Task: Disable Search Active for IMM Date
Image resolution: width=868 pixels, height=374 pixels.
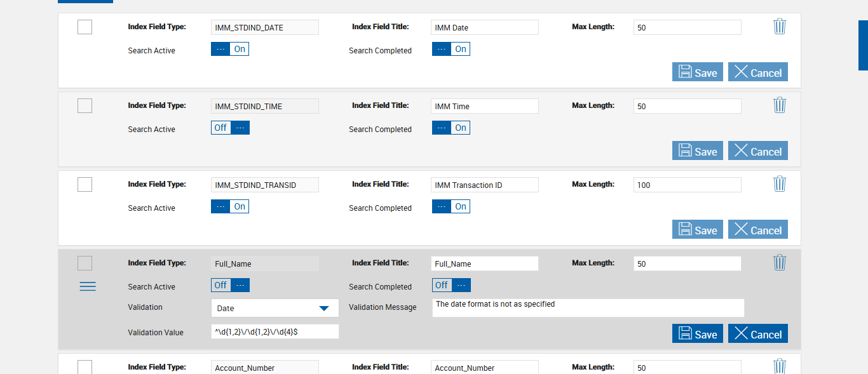Action: [230, 49]
